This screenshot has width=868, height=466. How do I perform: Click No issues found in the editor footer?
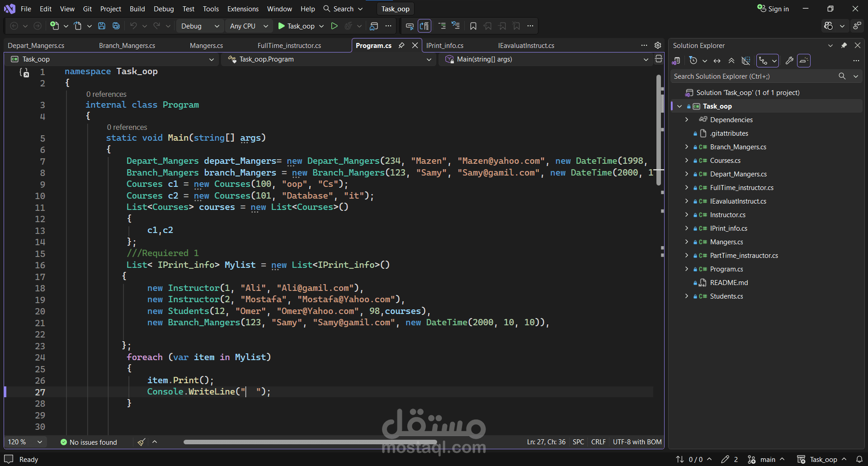[89, 442]
